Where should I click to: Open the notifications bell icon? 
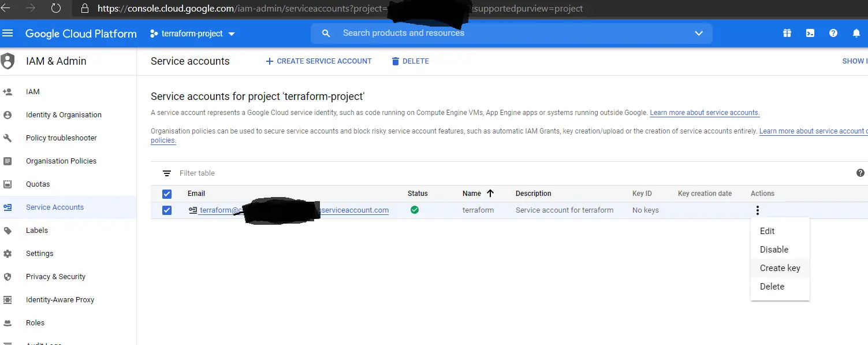click(856, 34)
